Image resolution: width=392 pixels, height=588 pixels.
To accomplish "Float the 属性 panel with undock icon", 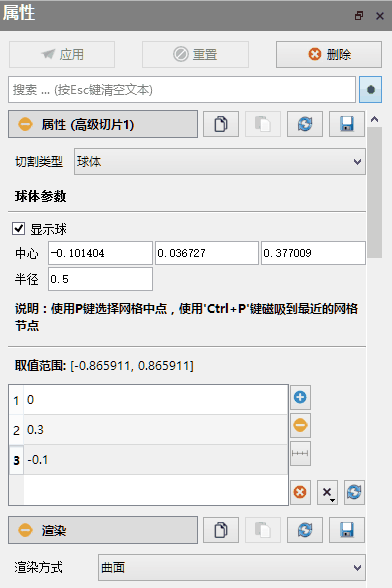I will (x=359, y=15).
